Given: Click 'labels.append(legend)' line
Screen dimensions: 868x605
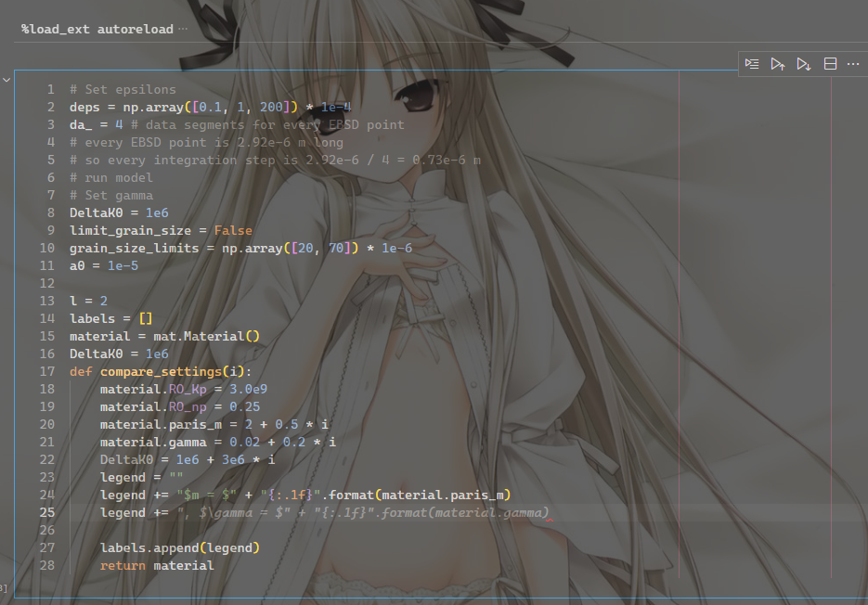Looking at the screenshot, I should tap(180, 548).
